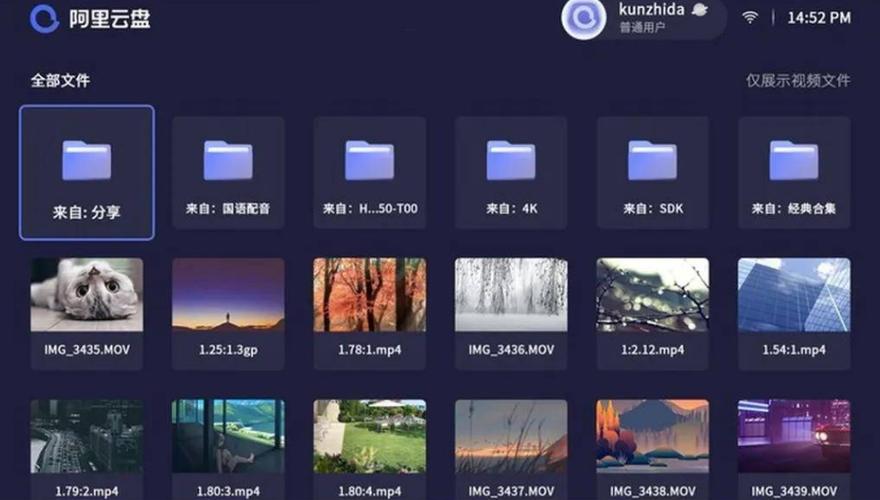Image resolution: width=880 pixels, height=500 pixels.
Task: Click the Wi-Fi status icon
Action: (749, 17)
